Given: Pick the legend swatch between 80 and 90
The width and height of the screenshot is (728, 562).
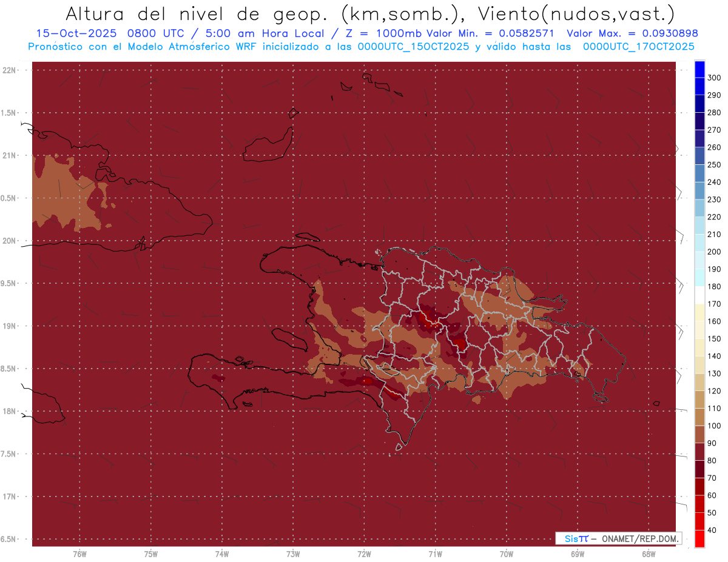Looking at the screenshot, I should pos(699,451).
